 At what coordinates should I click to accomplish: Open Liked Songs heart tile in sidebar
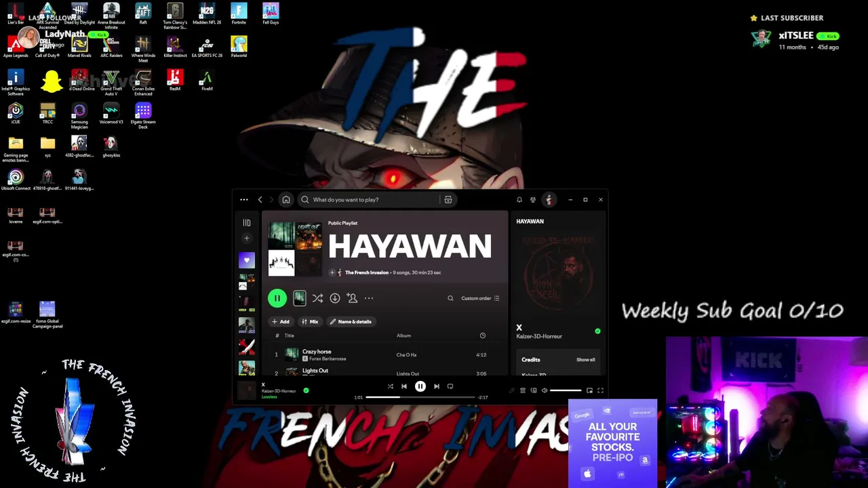point(247,260)
